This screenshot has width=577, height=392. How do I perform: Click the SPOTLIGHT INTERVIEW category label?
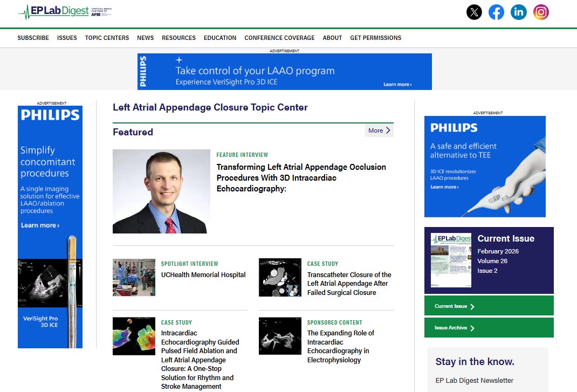[189, 264]
